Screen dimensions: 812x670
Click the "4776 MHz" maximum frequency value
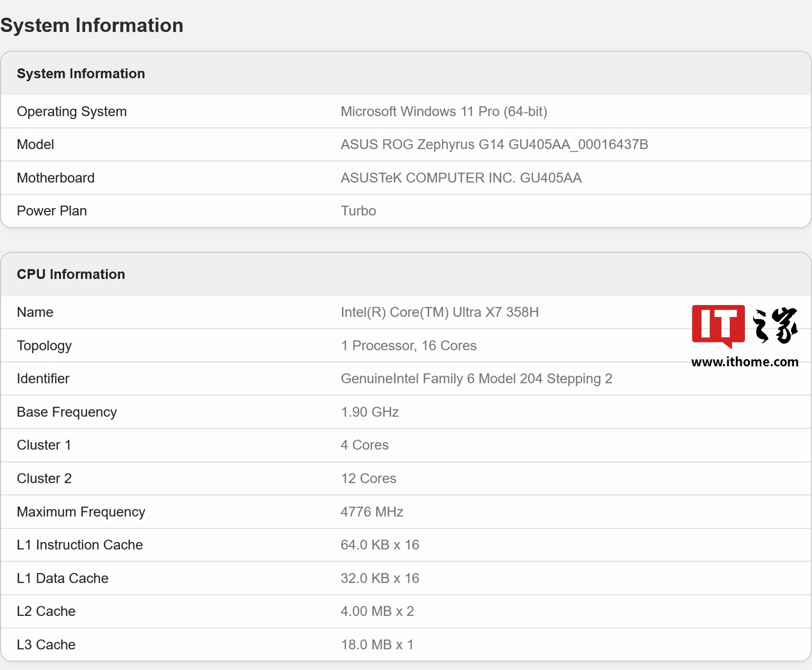point(372,512)
